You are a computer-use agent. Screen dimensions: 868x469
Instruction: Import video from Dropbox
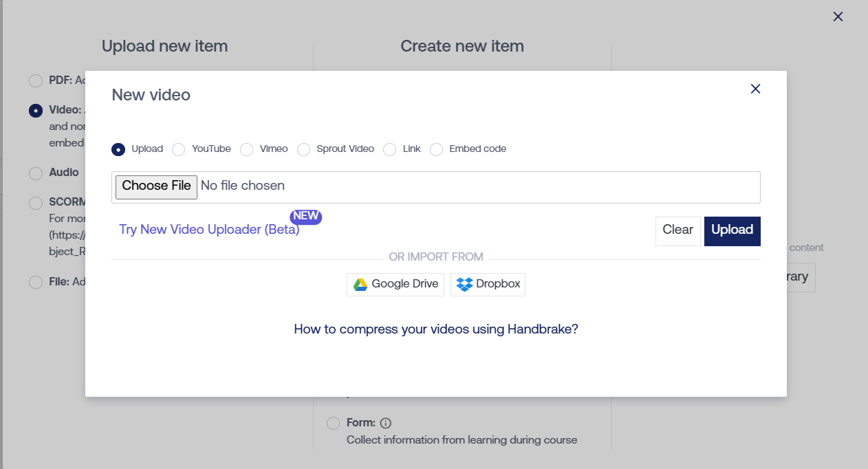488,284
